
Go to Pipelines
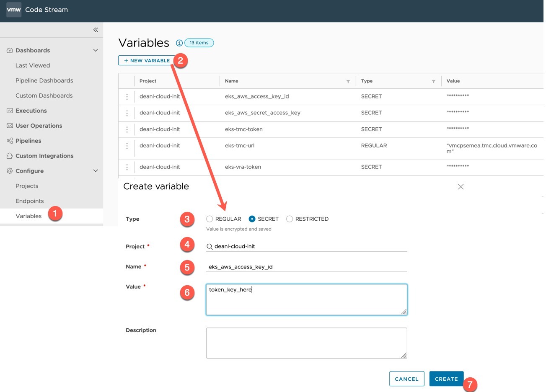tap(28, 141)
